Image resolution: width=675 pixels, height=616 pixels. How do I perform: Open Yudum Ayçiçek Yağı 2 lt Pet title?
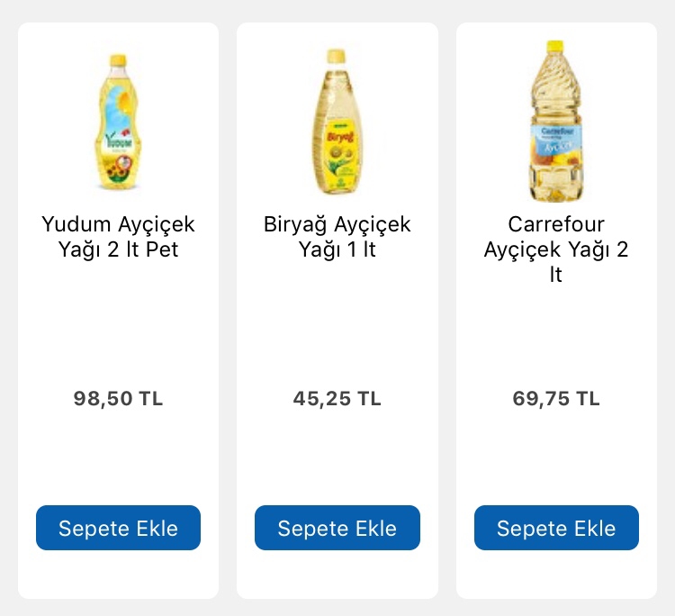118,236
